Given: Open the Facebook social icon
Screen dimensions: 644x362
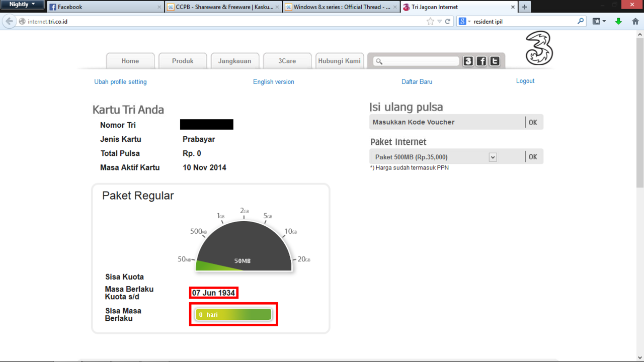Looking at the screenshot, I should 481,61.
